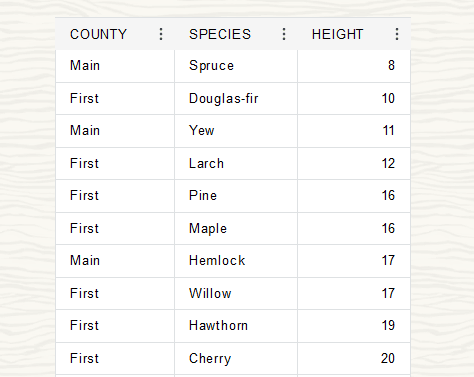Click the Hemlock species cell

(x=236, y=261)
